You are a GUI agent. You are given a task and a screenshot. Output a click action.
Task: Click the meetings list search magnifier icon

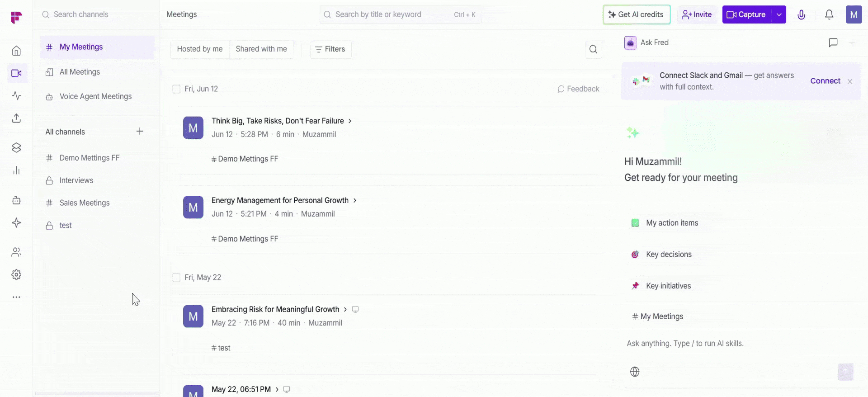point(593,49)
